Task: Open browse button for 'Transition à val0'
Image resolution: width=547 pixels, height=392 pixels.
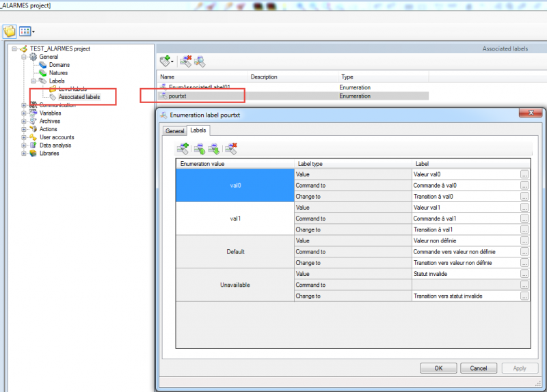Action: tap(524, 197)
